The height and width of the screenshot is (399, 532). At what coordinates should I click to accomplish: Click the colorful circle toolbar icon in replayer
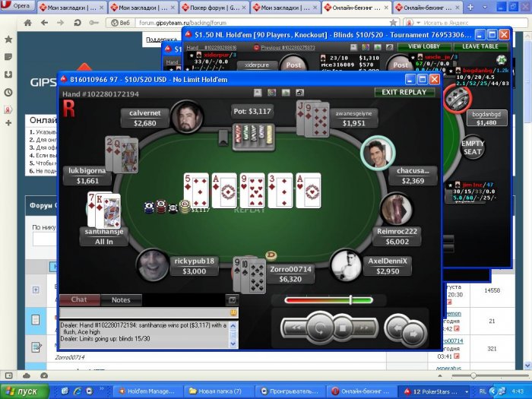[x=271, y=93]
